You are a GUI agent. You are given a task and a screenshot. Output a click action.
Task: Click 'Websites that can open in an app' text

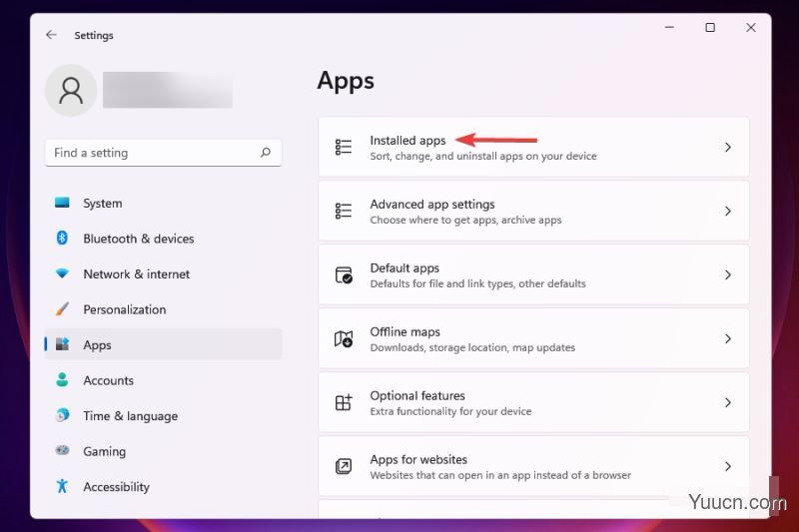(500, 475)
